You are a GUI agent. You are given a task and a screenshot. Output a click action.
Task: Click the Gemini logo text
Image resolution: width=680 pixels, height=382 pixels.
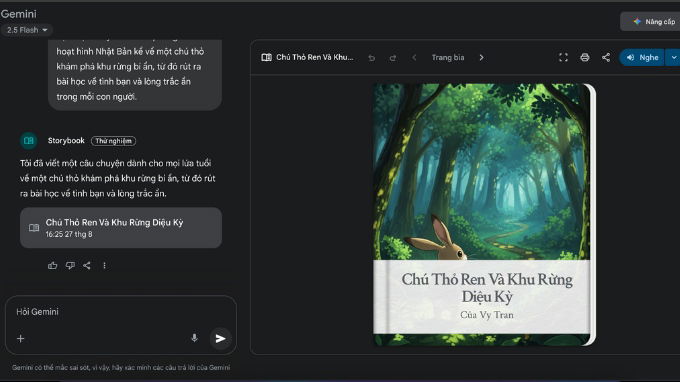(x=19, y=14)
